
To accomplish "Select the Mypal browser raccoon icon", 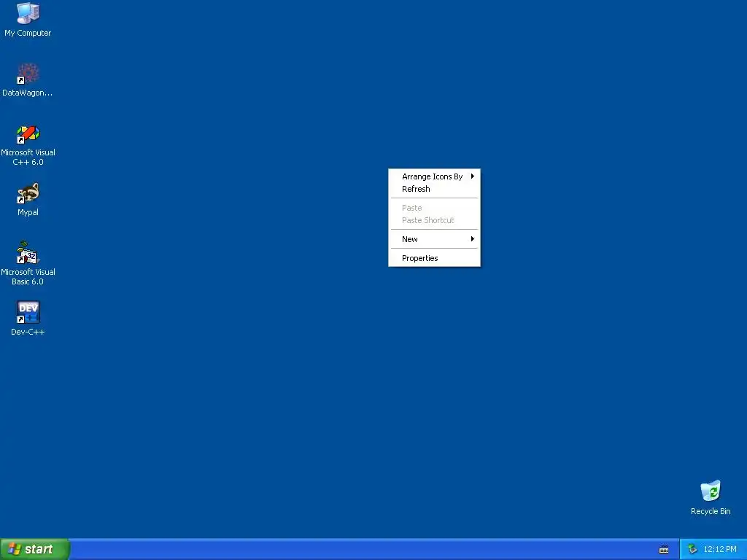I will 28,193.
